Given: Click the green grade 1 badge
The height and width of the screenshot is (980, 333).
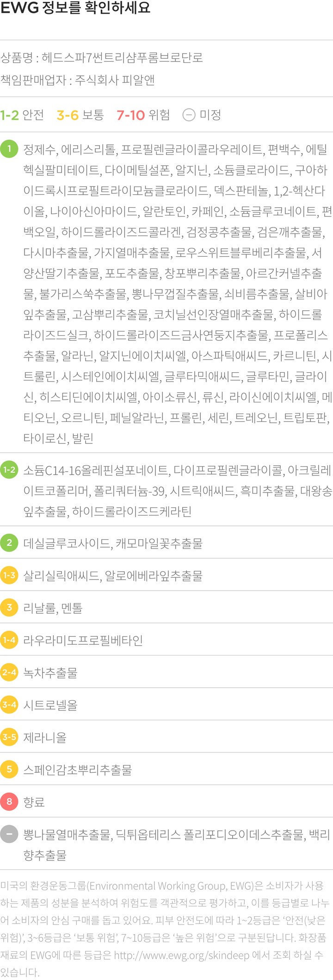Looking at the screenshot, I should tap(9, 149).
